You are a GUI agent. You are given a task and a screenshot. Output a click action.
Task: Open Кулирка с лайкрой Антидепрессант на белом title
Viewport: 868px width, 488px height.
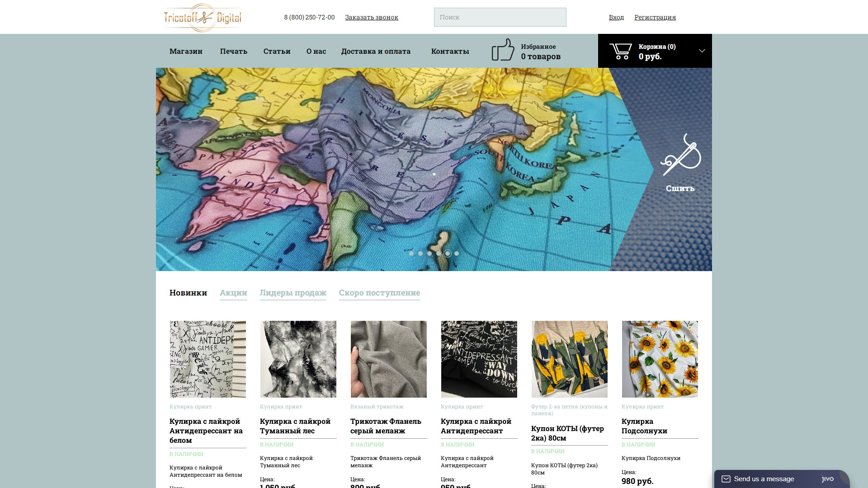click(x=206, y=431)
